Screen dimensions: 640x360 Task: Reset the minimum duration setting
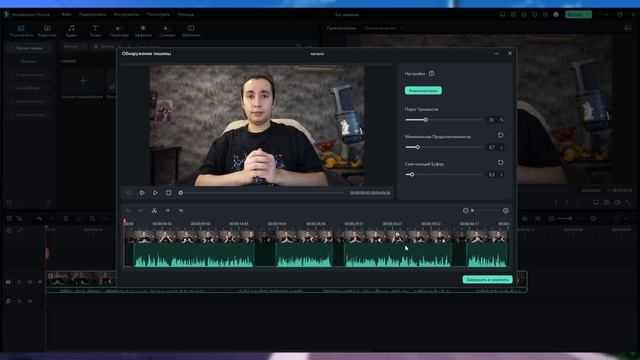500,136
